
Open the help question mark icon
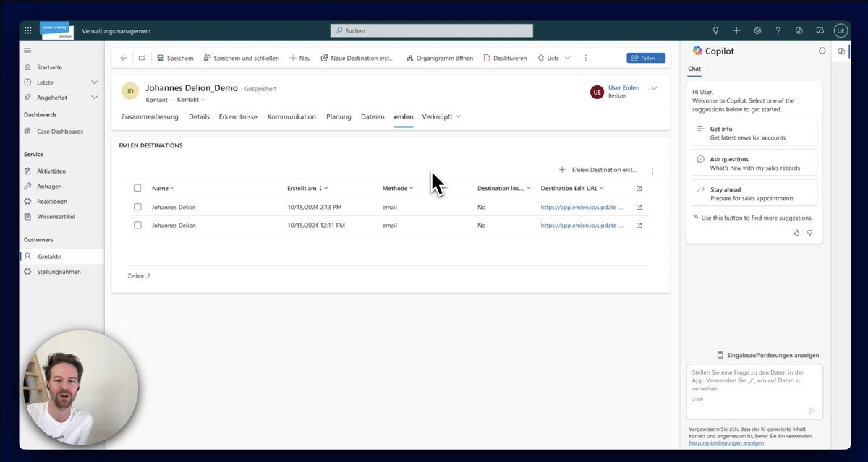pyautogui.click(x=778, y=30)
